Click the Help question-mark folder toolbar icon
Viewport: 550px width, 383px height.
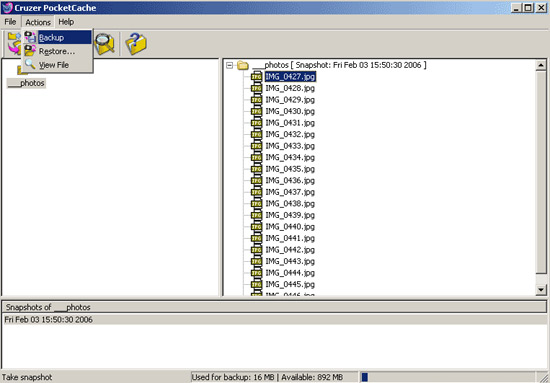pos(136,43)
